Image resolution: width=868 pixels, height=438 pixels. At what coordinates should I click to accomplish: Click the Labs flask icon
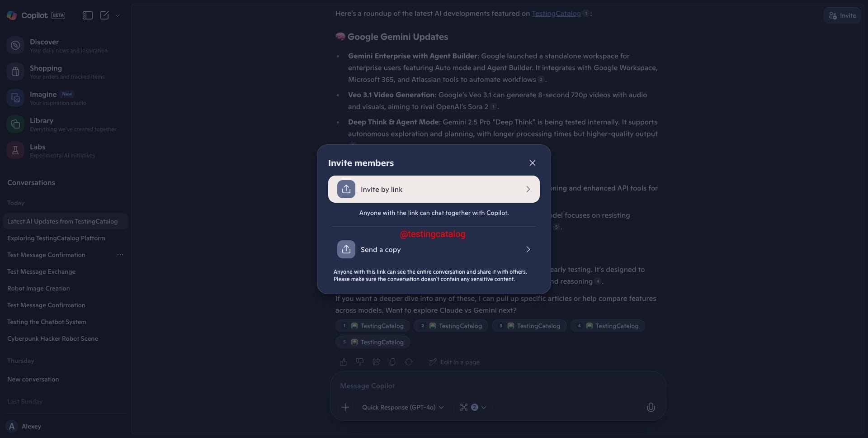pos(15,150)
